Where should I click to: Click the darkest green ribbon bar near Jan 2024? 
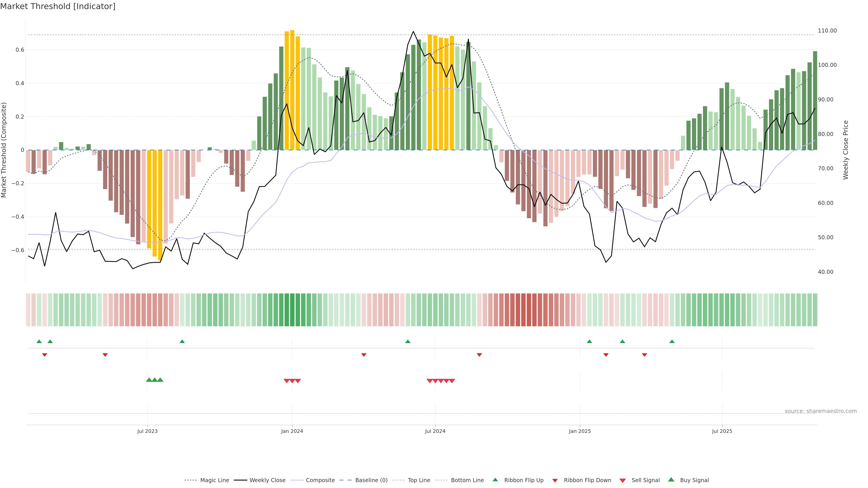coord(292,310)
